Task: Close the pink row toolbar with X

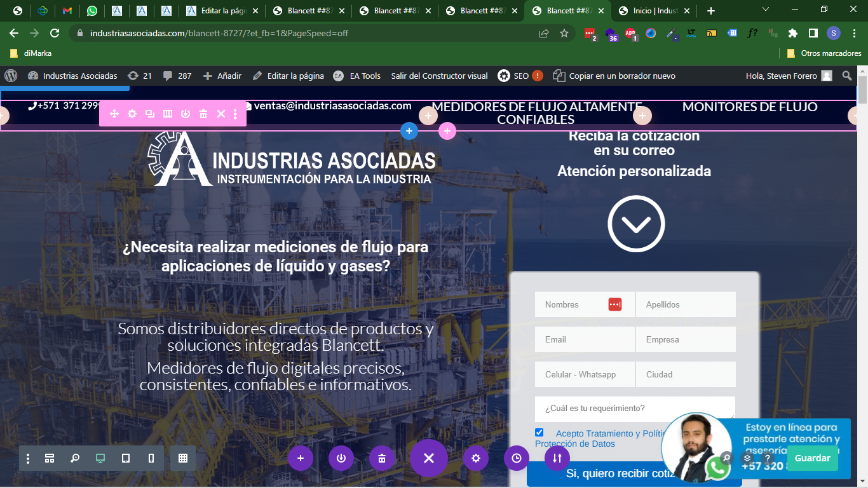Action: click(x=221, y=114)
